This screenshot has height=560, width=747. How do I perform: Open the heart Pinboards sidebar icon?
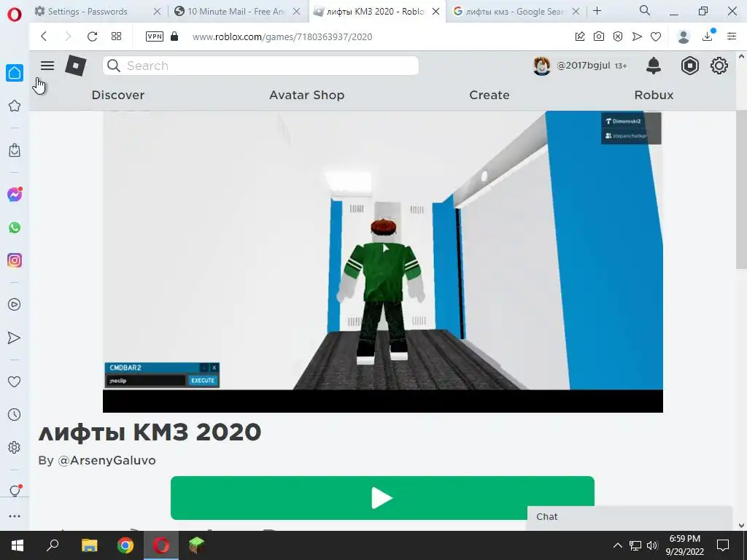coord(15,381)
